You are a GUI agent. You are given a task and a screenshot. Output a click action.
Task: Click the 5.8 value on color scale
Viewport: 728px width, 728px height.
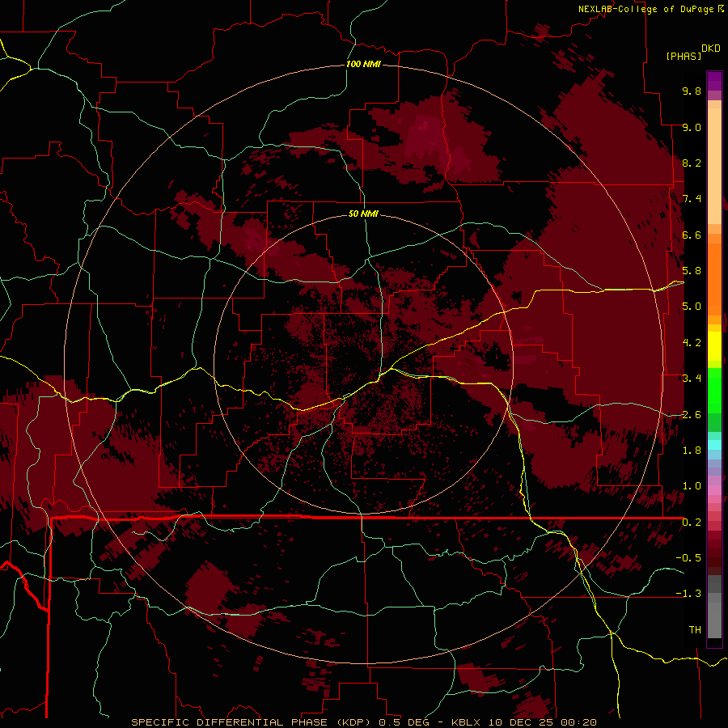(692, 271)
